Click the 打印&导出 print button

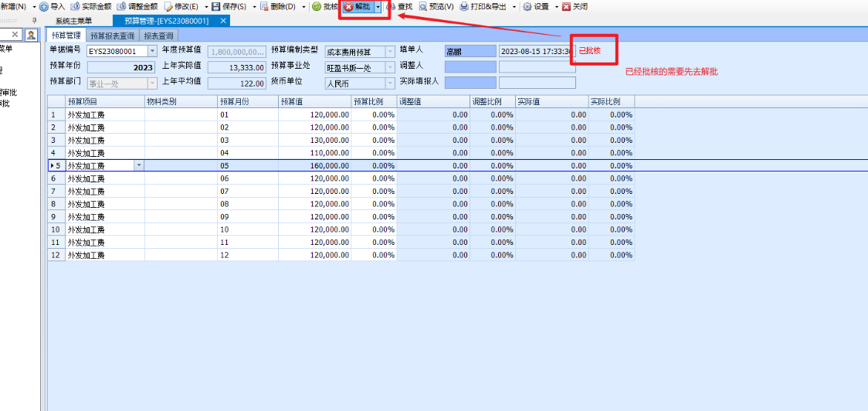click(483, 7)
